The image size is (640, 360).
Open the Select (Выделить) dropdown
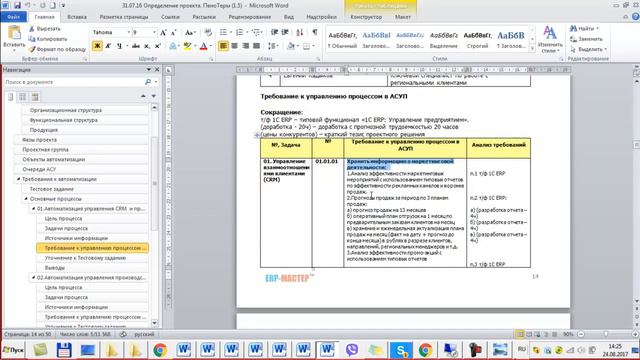(588, 49)
